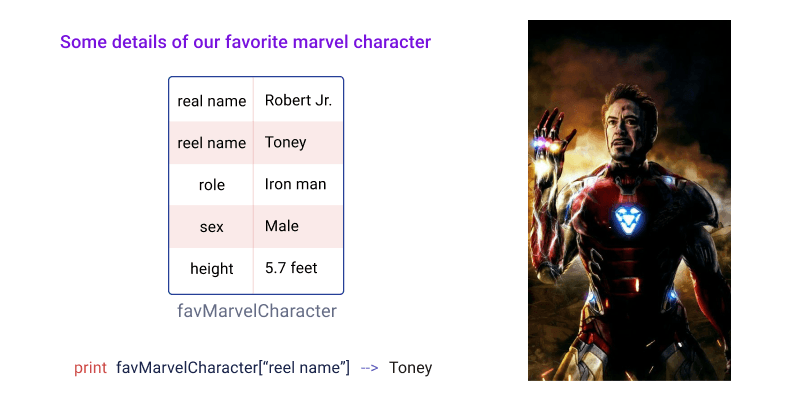802x401 pixels.
Task: Open the Iron Man poster image
Action: tap(629, 200)
